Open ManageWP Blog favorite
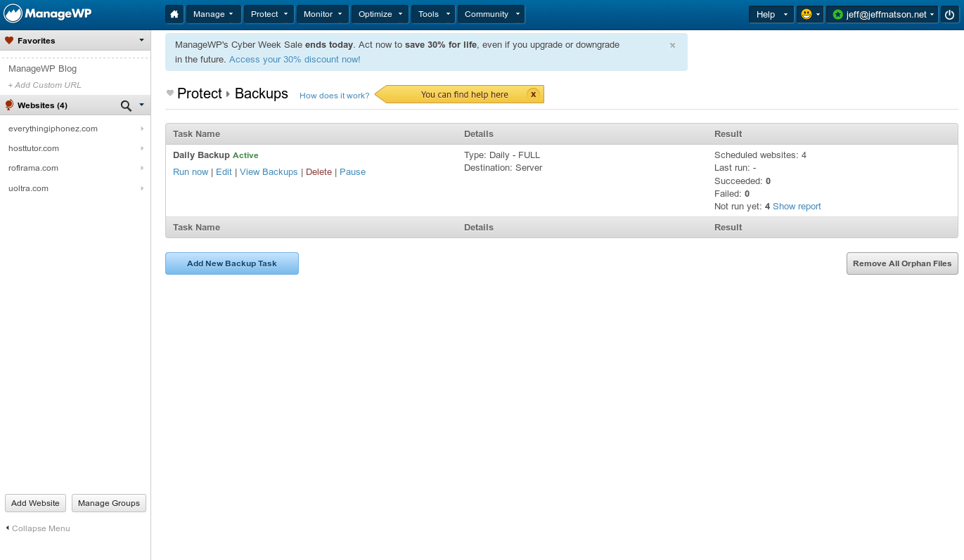The height and width of the screenshot is (560, 964). point(42,69)
